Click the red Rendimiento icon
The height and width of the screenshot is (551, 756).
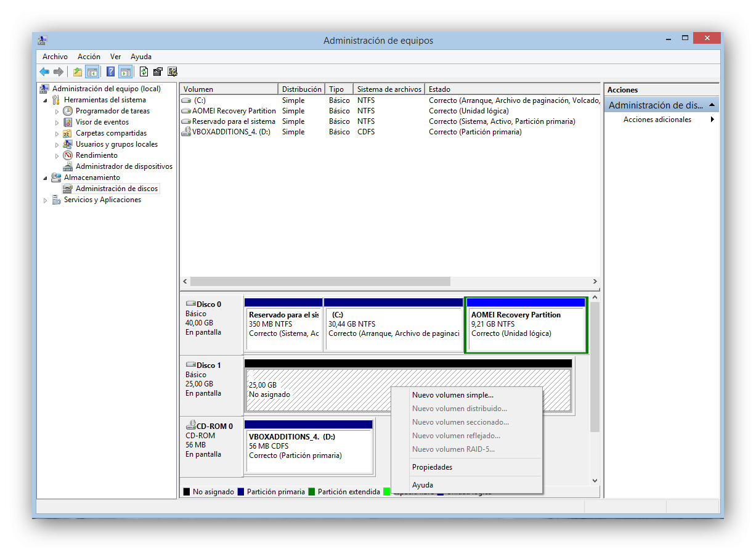[x=68, y=155]
